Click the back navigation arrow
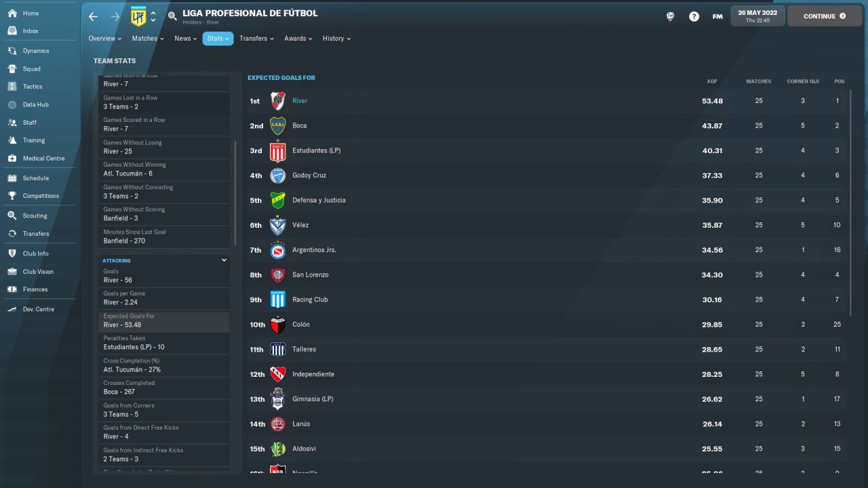 pos(94,16)
